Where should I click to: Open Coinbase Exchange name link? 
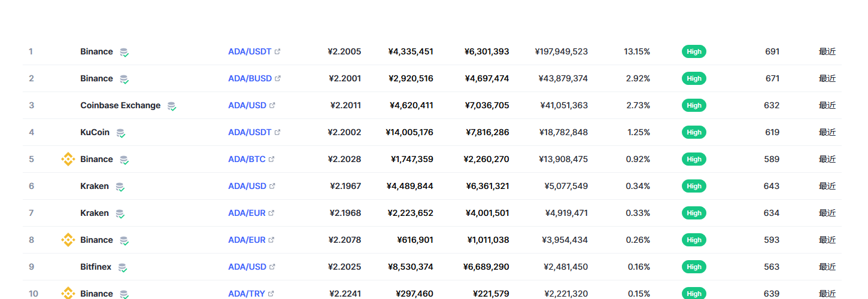pos(120,105)
